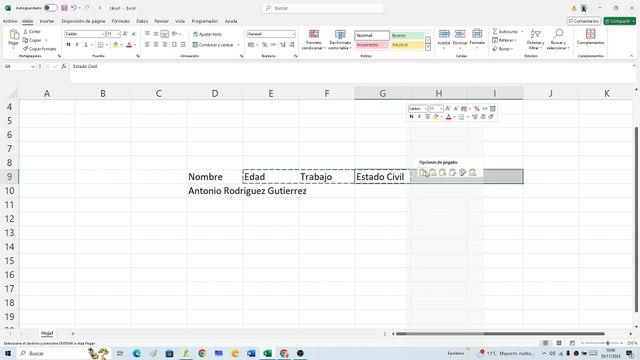Choose the Transpose paste option icon

point(452,172)
